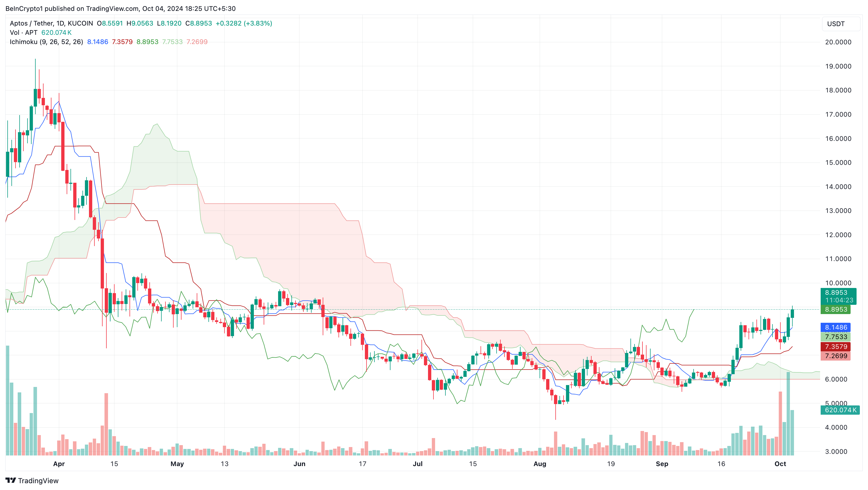The image size is (868, 490).
Task: Click the TradingView logo icon
Action: (10, 480)
